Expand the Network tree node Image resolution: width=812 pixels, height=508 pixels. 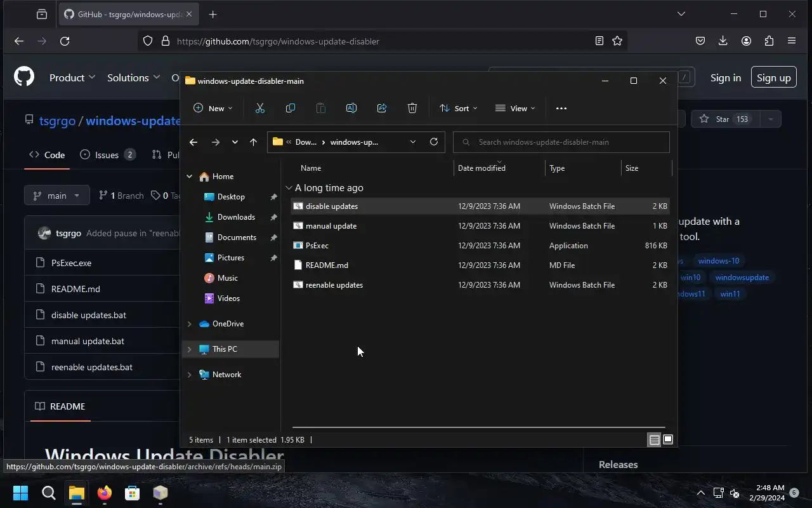pyautogui.click(x=189, y=375)
